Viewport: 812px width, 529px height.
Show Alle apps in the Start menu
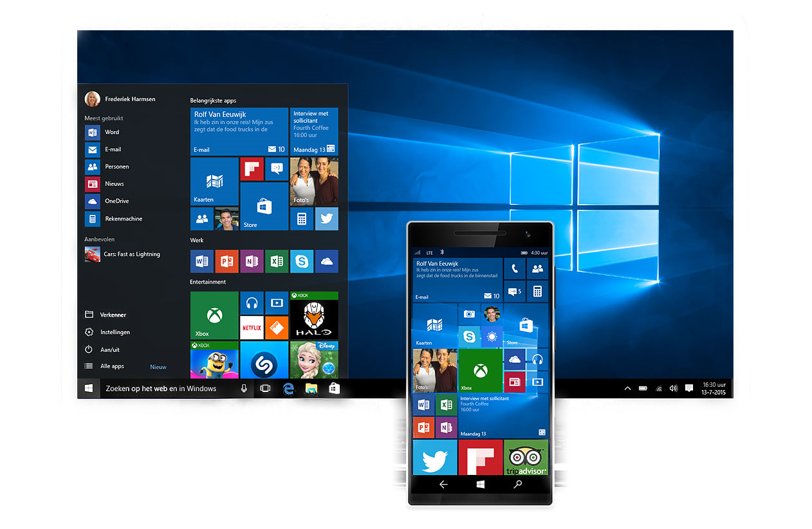point(104,366)
